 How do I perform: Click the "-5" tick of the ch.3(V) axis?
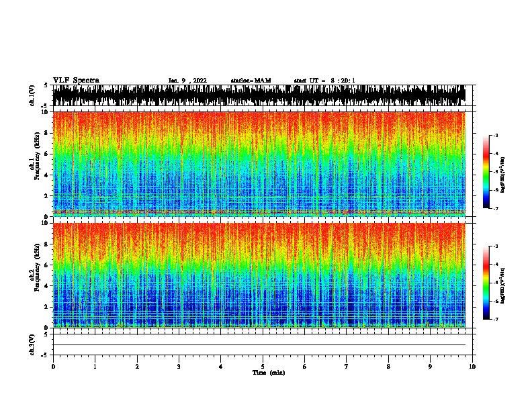45,355
